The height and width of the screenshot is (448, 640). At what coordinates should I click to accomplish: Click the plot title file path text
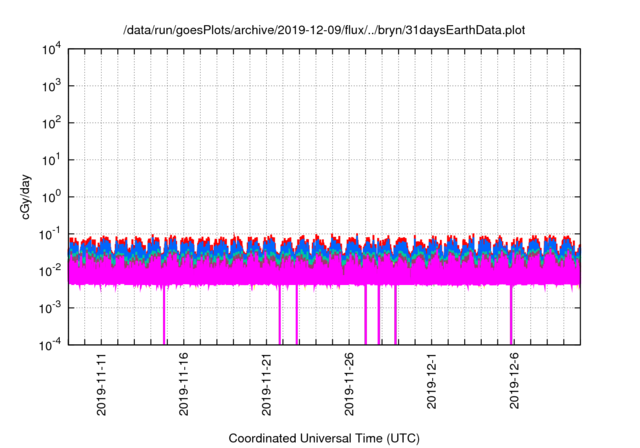point(324,30)
